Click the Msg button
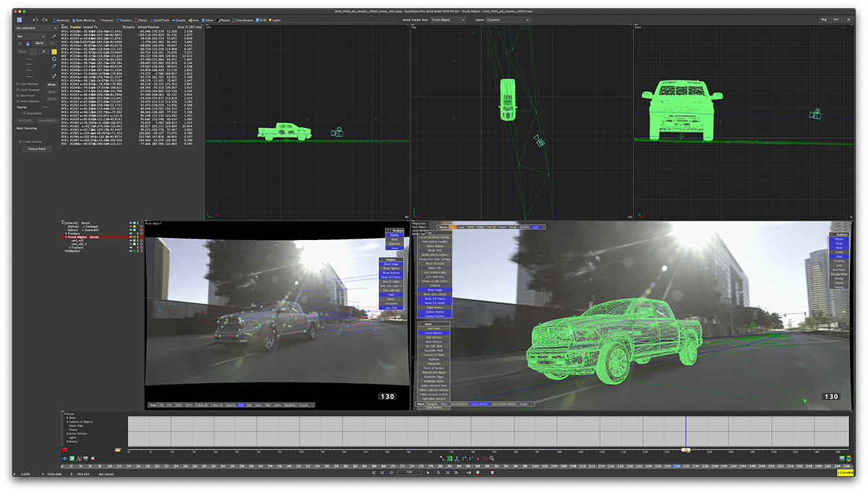The height and width of the screenshot is (493, 868). coord(824,20)
